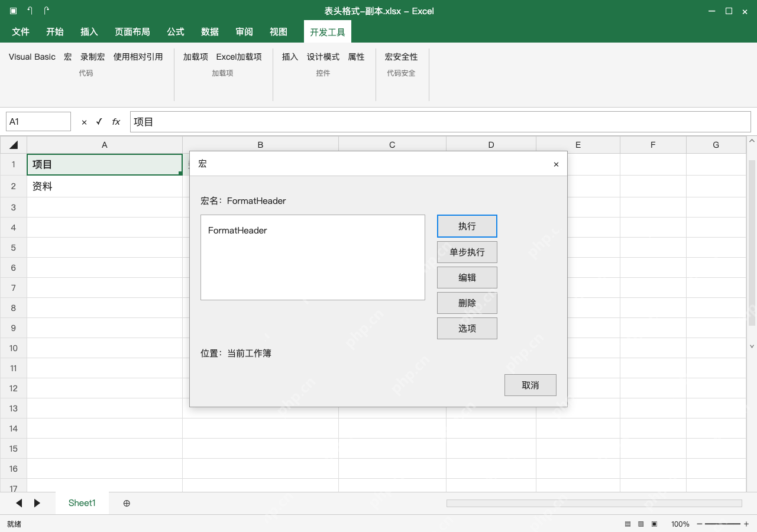Open the 公式 ribbon tab
This screenshot has width=757, height=532.
[x=176, y=32]
